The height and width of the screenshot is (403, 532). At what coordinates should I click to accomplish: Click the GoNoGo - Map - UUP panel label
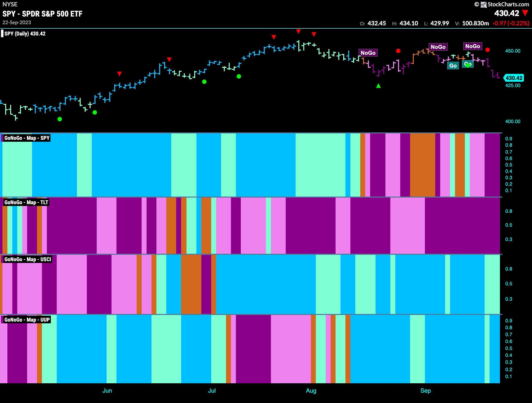(x=27, y=320)
